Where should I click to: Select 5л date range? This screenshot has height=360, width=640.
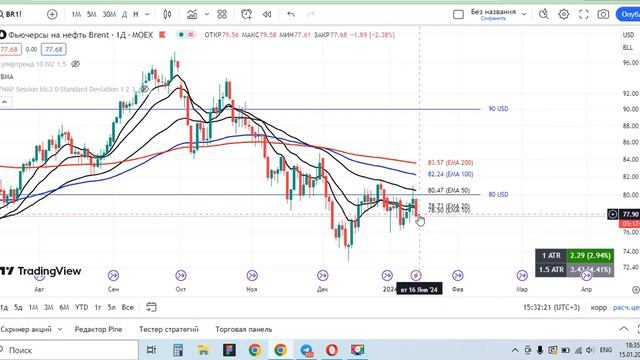pos(111,307)
